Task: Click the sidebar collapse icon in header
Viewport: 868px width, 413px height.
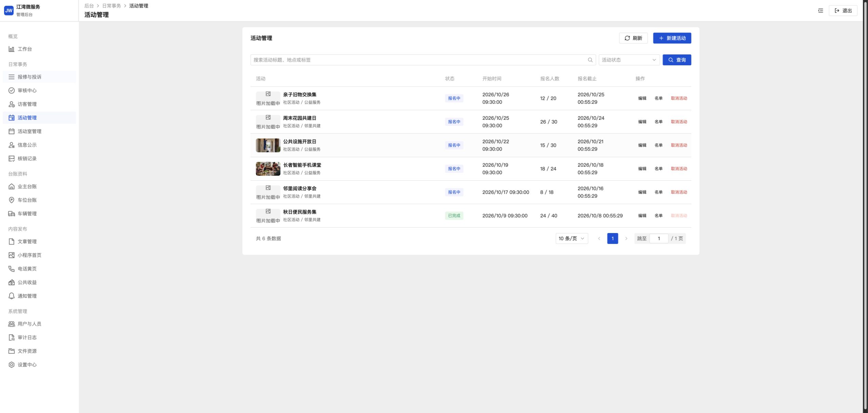Action: click(x=820, y=11)
